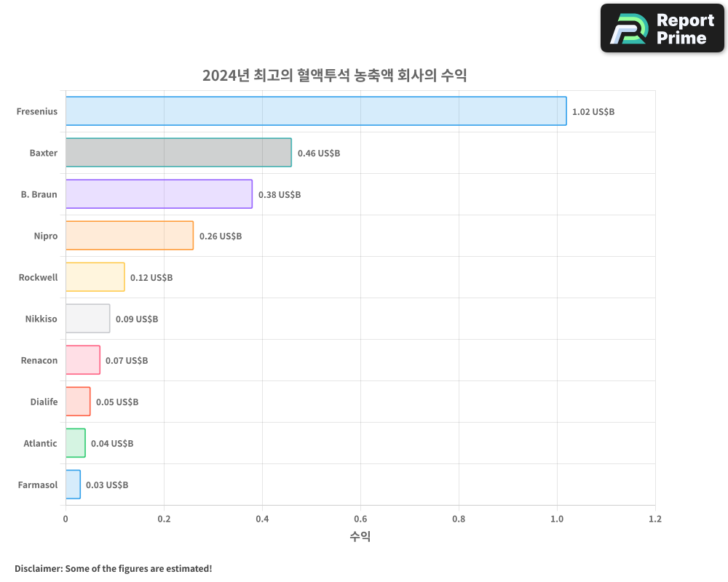This screenshot has height=582, width=728.
Task: Click the 0.46 US$B value label
Action: tap(318, 154)
